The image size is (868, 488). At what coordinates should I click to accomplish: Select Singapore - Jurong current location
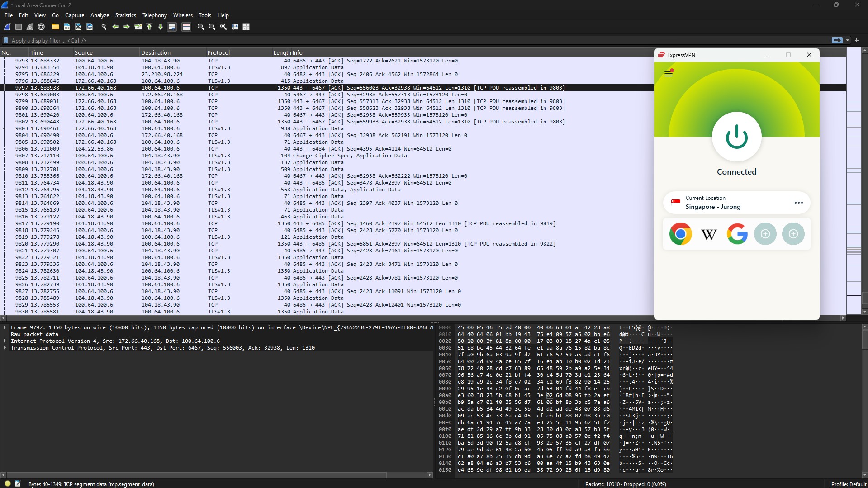736,203
